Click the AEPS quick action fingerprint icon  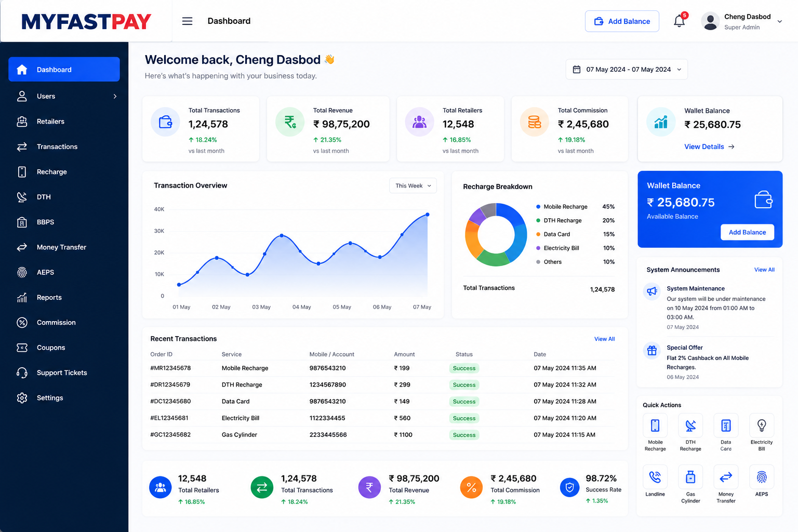pyautogui.click(x=762, y=477)
